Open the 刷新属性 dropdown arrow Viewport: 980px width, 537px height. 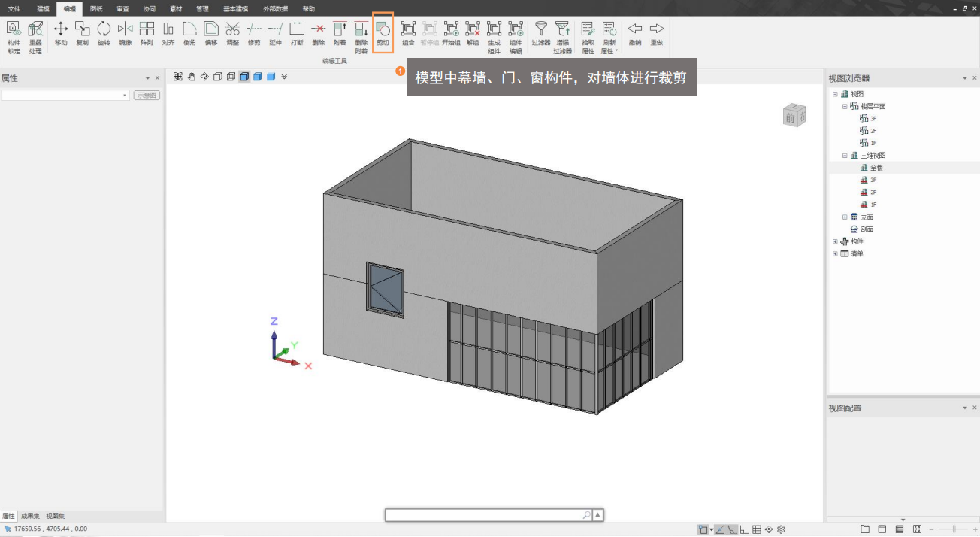click(616, 51)
